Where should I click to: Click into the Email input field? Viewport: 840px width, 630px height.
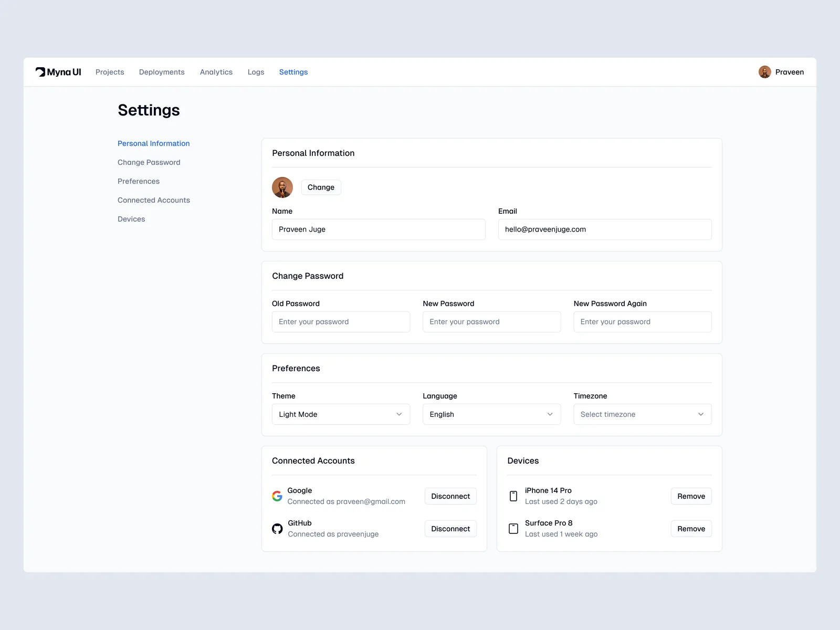click(605, 229)
